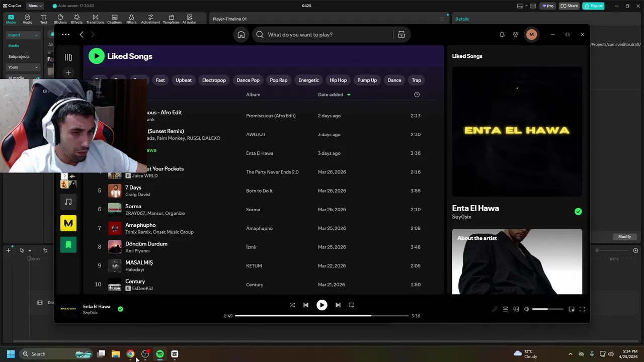Filter liked songs by Electropop
The image size is (644, 362).
pos(214,80)
